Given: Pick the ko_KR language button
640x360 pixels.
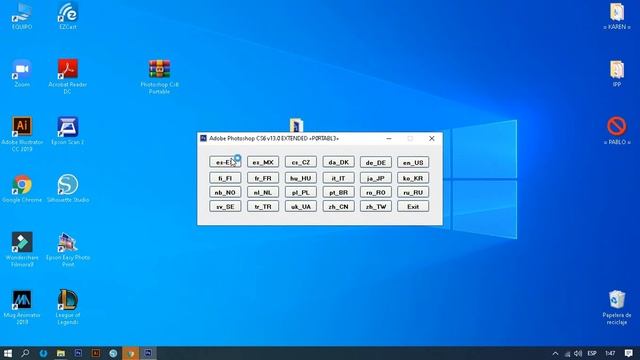Looking at the screenshot, I should [413, 178].
